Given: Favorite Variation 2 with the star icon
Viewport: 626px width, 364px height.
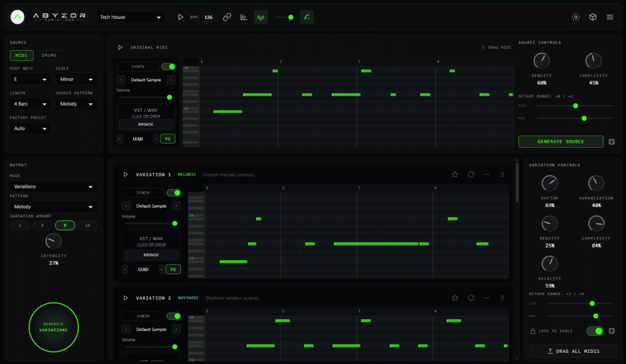Looking at the screenshot, I should [x=455, y=298].
